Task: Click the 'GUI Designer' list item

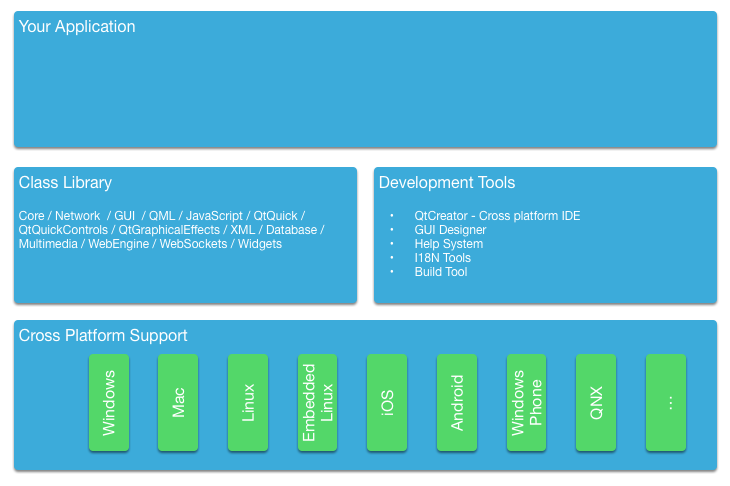Action: click(x=450, y=230)
